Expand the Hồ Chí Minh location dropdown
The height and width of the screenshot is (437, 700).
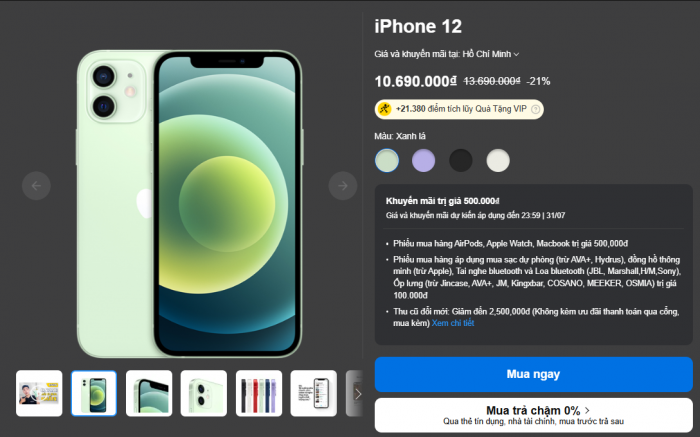[x=491, y=54]
